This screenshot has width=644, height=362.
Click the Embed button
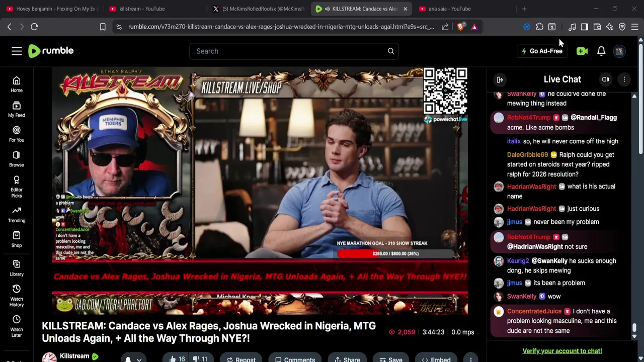tap(436, 359)
